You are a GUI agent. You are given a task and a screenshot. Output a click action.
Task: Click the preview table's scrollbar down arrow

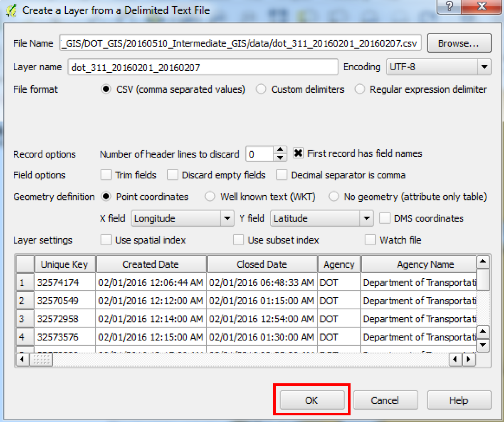tap(483, 345)
